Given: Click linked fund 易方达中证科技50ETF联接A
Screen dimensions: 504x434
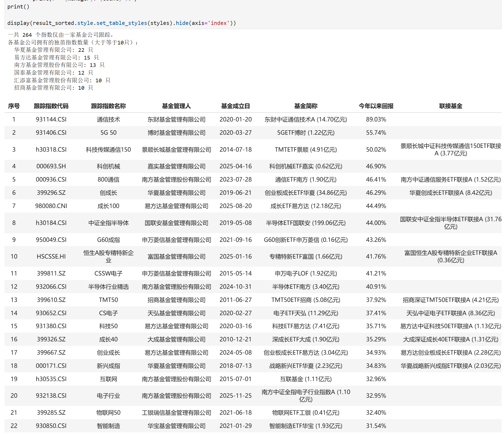Looking at the screenshot, I should point(451,326).
